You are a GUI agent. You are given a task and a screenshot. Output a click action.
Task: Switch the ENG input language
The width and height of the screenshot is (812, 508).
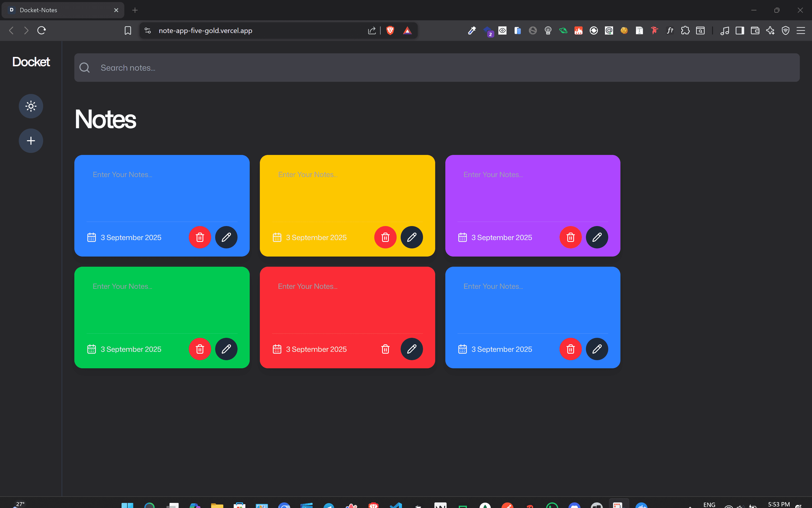709,505
